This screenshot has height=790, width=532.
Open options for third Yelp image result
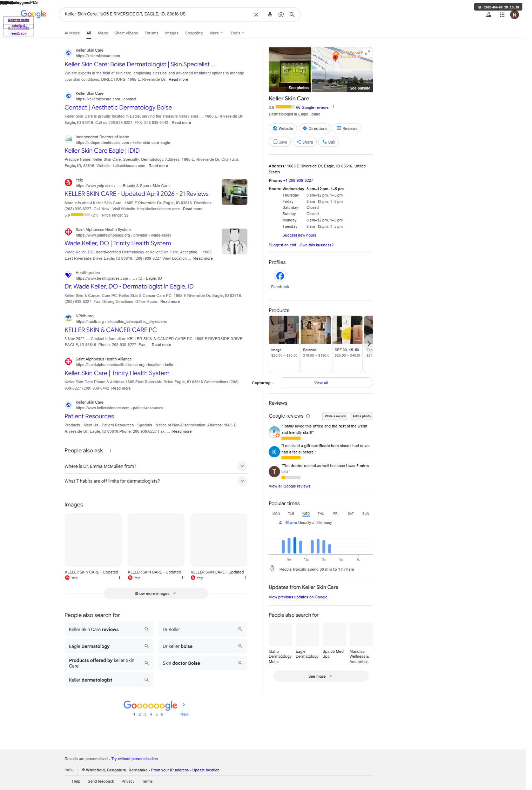click(x=245, y=578)
